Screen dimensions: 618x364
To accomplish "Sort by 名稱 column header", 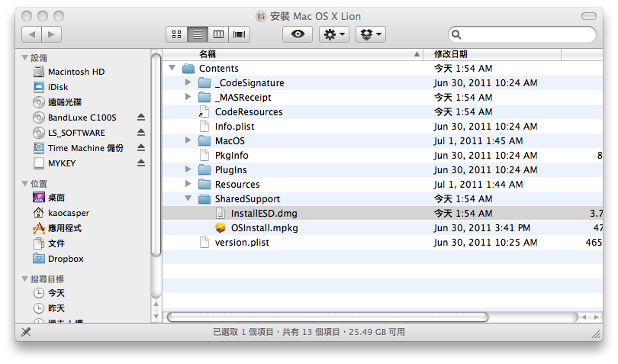I will (x=292, y=54).
